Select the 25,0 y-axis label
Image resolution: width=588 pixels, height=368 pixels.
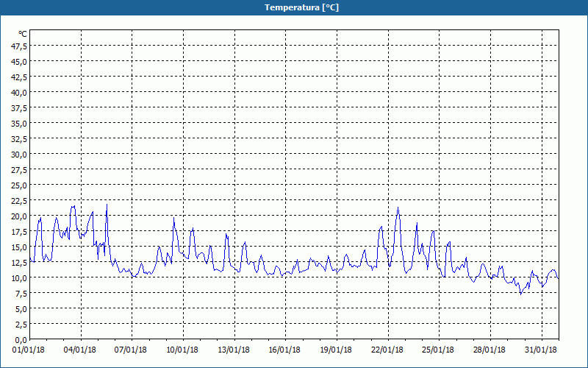click(x=19, y=185)
